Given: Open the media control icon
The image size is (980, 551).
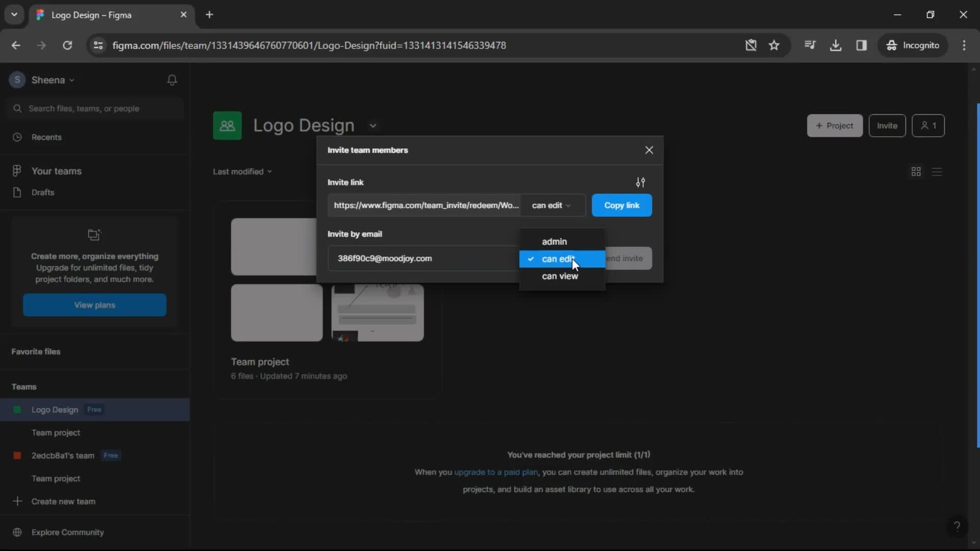Looking at the screenshot, I should (x=810, y=45).
